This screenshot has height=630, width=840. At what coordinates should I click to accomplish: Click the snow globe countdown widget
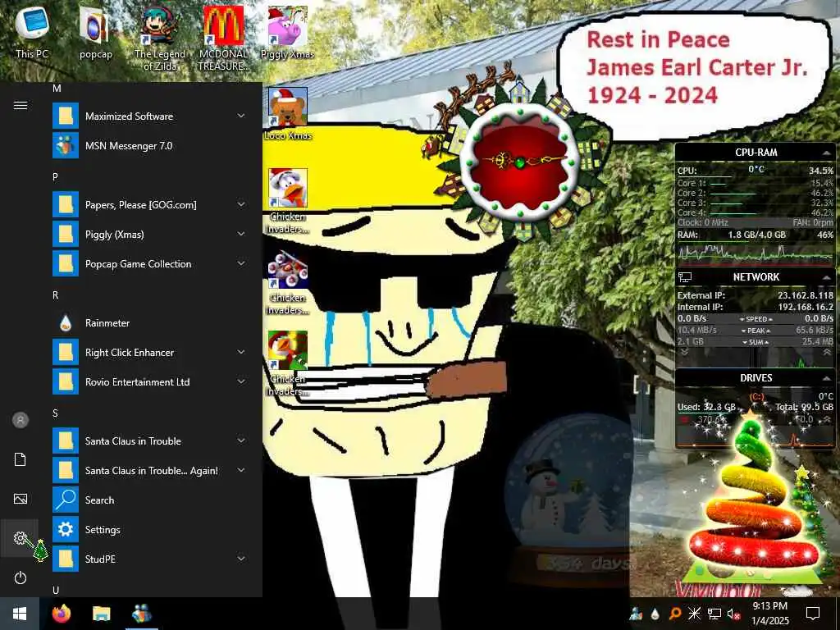pyautogui.click(x=571, y=501)
